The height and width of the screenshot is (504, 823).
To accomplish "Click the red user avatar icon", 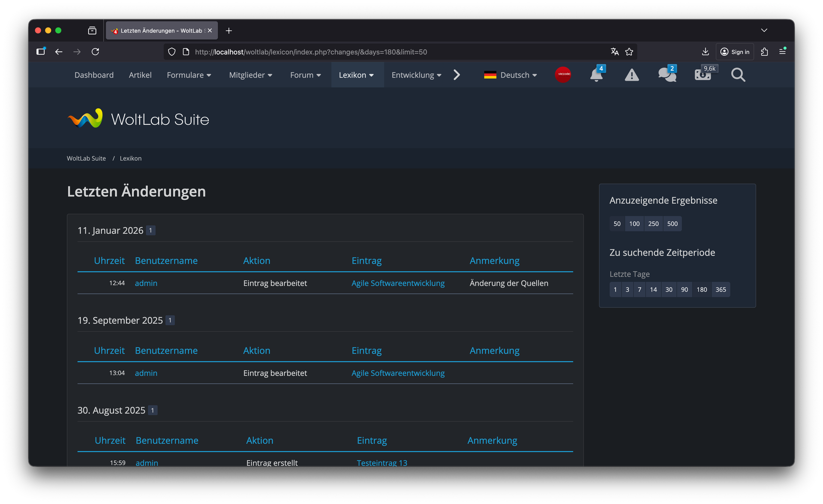I will click(x=563, y=75).
